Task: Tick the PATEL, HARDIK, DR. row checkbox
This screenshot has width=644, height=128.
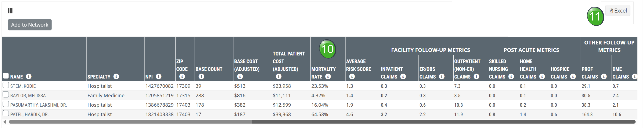Action: [6, 114]
